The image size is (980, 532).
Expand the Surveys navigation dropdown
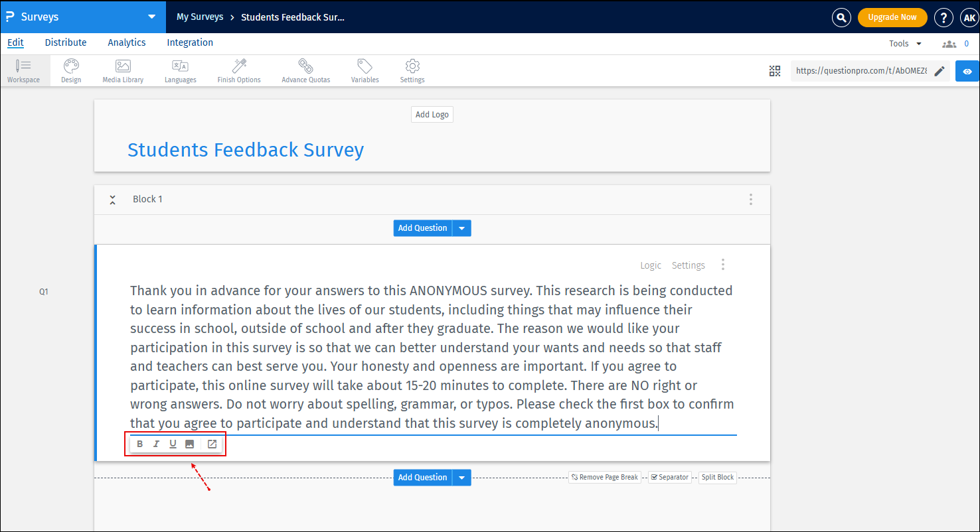(151, 17)
